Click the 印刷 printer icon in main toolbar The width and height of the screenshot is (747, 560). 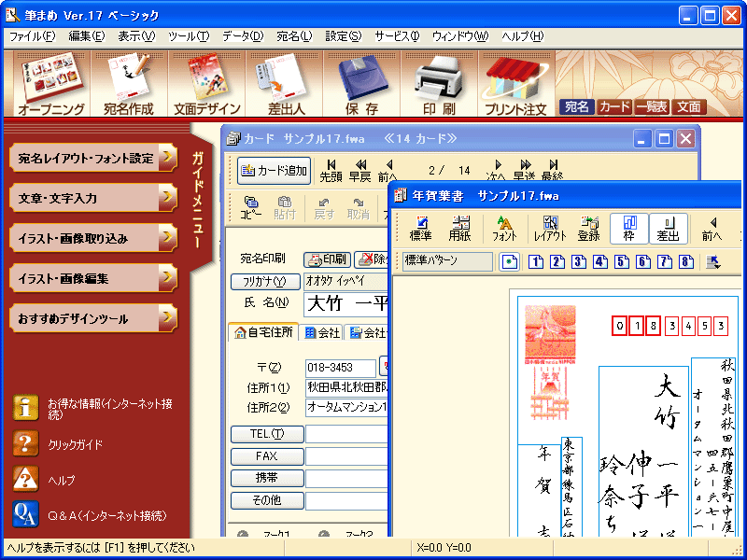tap(440, 84)
